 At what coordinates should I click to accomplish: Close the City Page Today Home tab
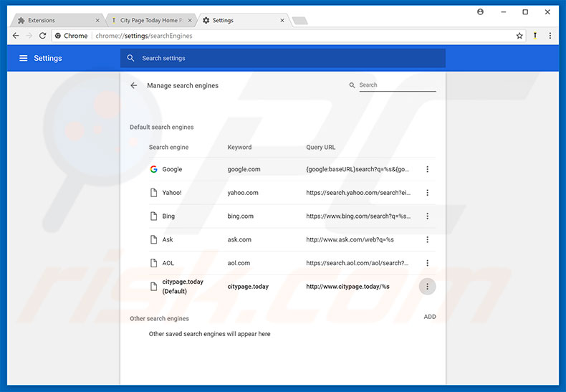coord(190,21)
